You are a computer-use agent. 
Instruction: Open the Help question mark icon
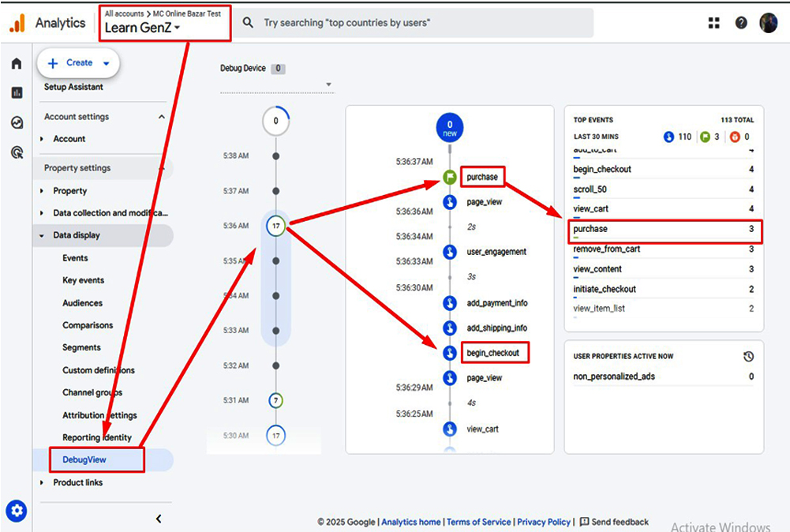[741, 23]
